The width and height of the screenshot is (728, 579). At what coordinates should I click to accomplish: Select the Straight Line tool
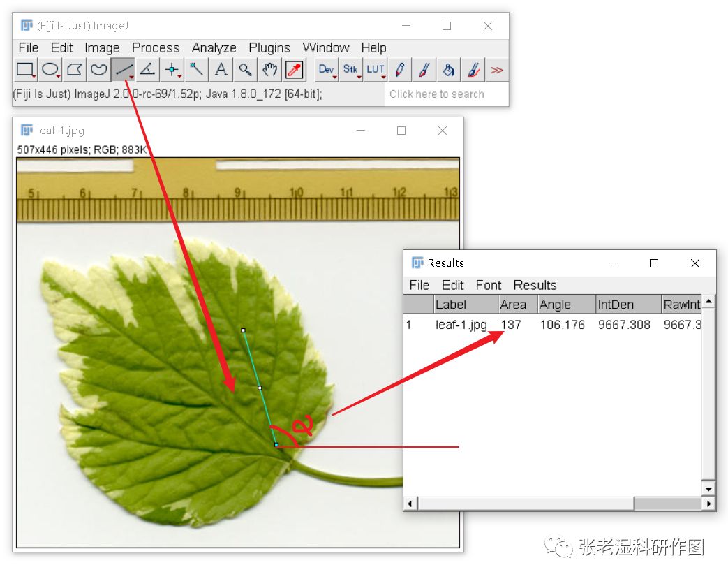pos(123,70)
